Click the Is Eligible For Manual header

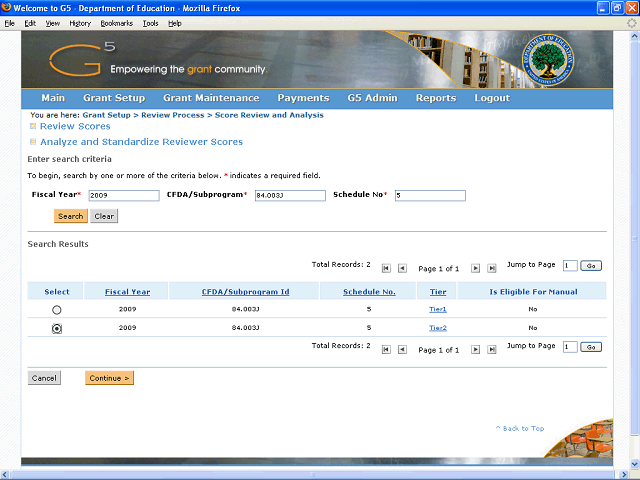533,292
